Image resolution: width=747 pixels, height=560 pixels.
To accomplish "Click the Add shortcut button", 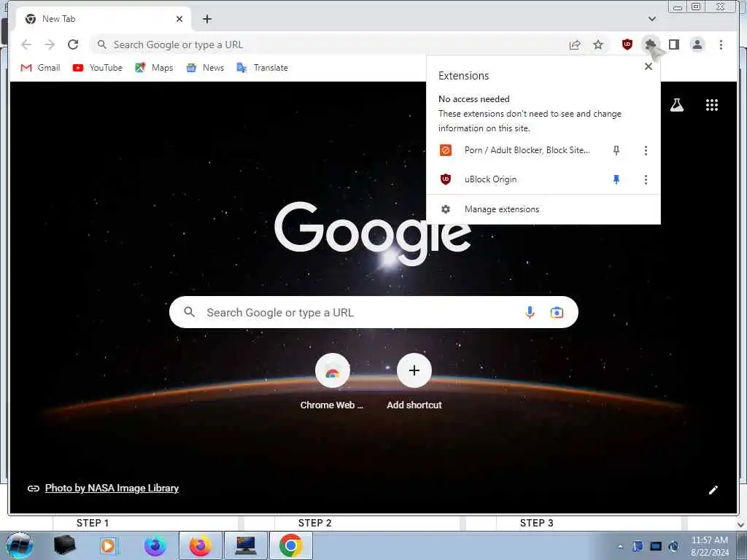I will [x=414, y=382].
